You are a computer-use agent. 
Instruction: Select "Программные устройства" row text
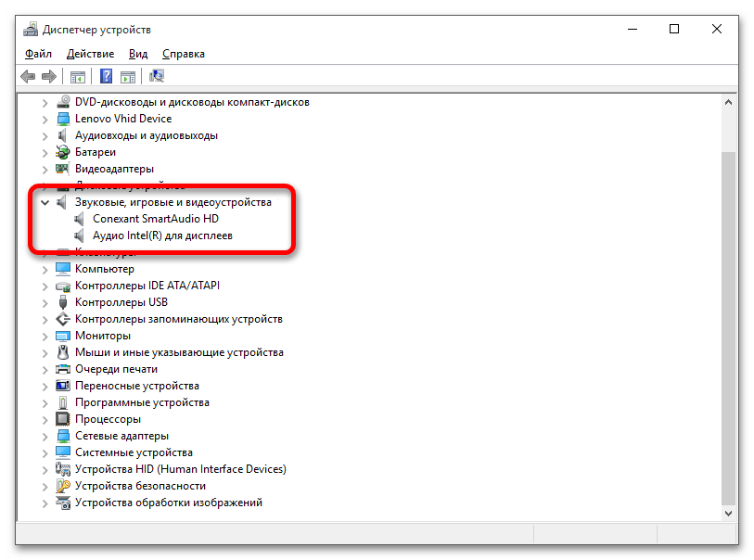[x=142, y=402]
